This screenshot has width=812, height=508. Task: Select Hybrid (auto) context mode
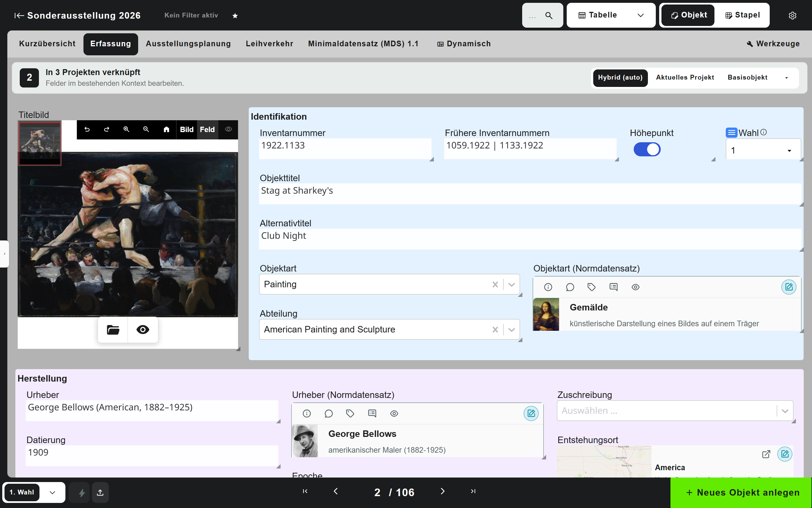[x=620, y=78]
